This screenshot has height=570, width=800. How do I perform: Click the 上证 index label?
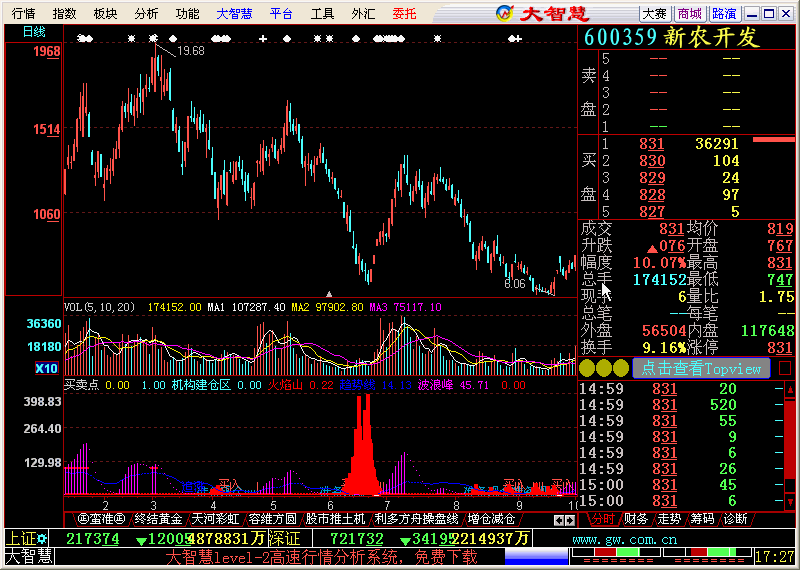(21, 538)
